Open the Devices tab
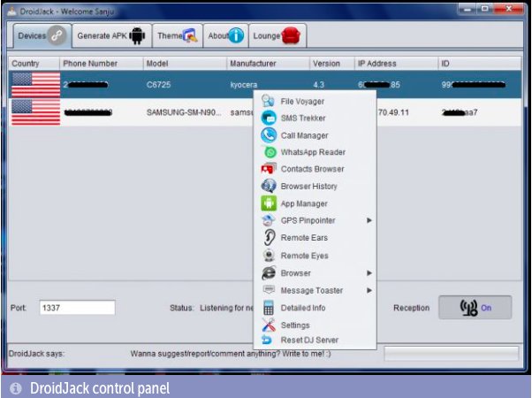532x398 pixels. [x=42, y=35]
